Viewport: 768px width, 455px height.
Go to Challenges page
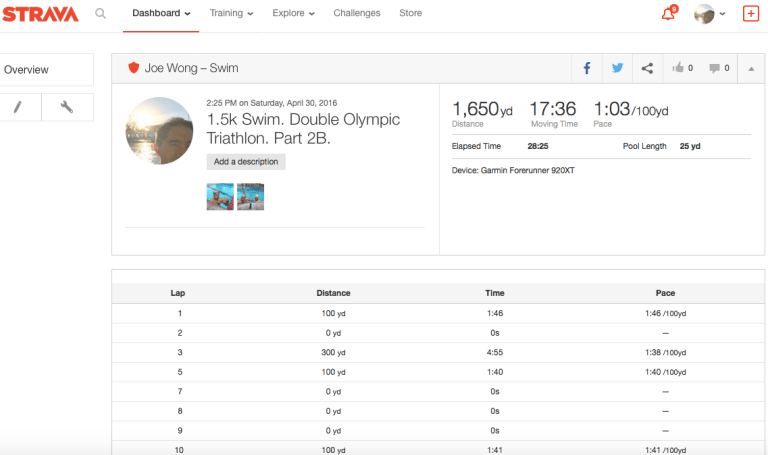point(356,14)
